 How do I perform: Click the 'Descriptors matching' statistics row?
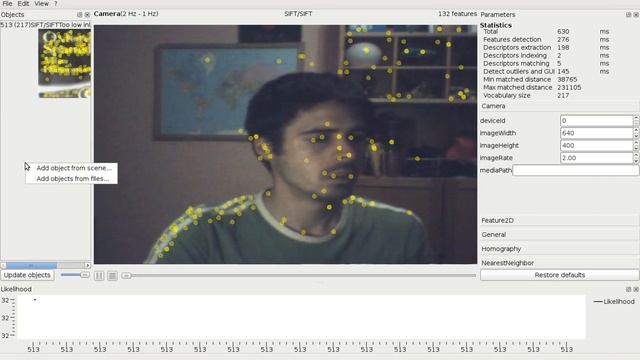546,64
